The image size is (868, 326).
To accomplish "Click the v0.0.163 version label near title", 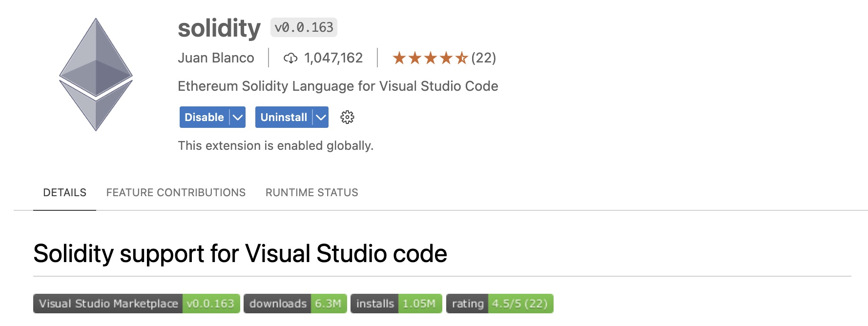I will point(304,27).
